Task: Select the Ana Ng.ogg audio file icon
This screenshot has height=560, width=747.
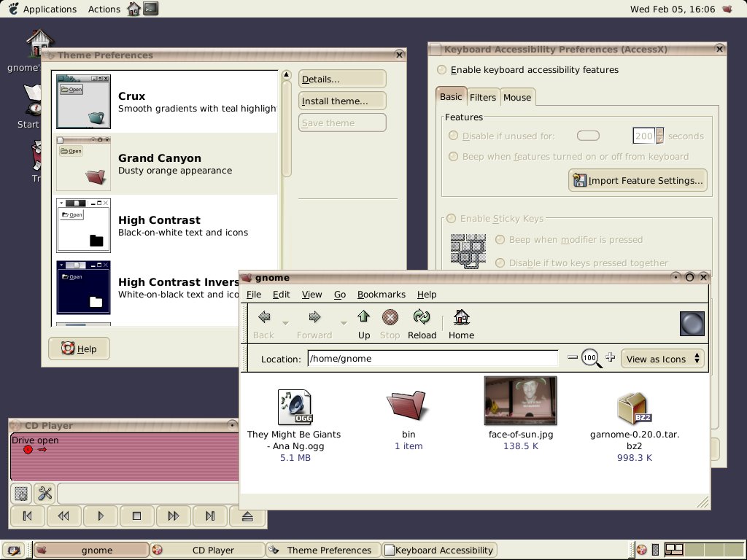Action: (295, 407)
